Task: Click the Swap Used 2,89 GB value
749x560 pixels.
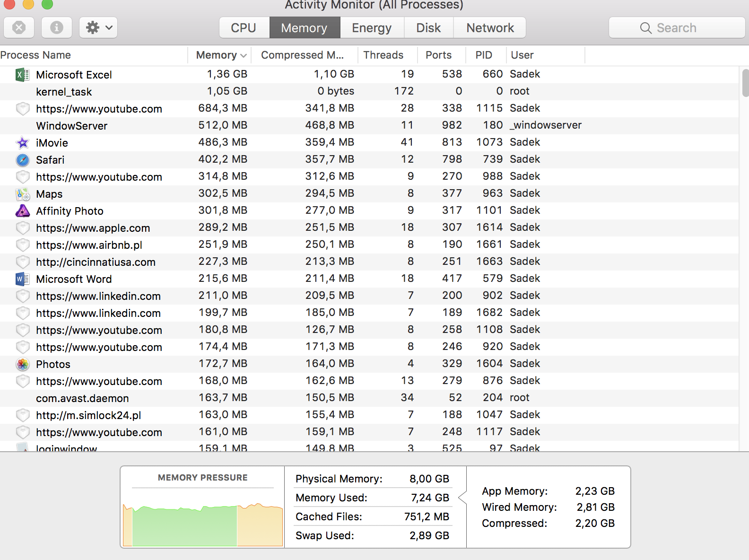Action: click(429, 536)
